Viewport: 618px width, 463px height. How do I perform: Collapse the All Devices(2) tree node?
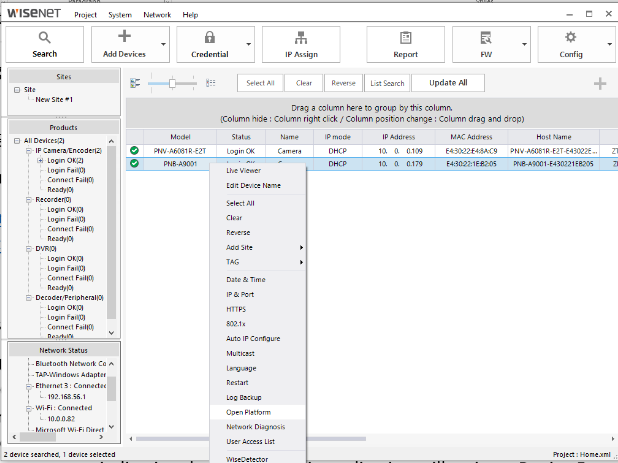click(x=17, y=141)
